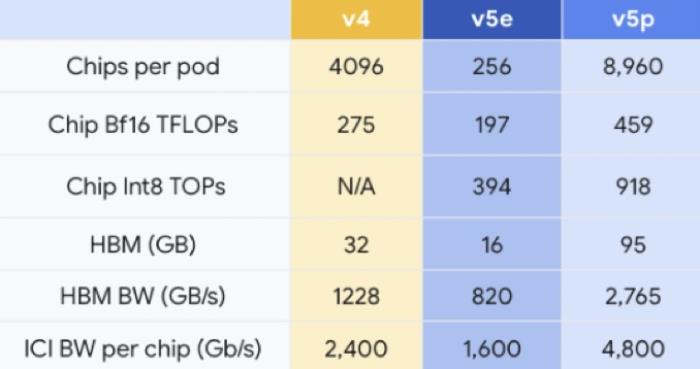Select the 2,765 HBM bandwidth cell

pos(631,296)
